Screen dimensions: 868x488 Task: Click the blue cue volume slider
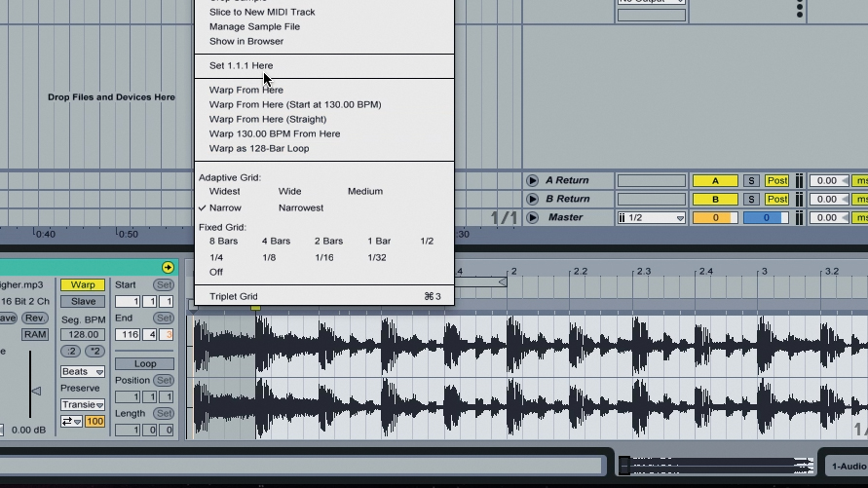pos(766,217)
